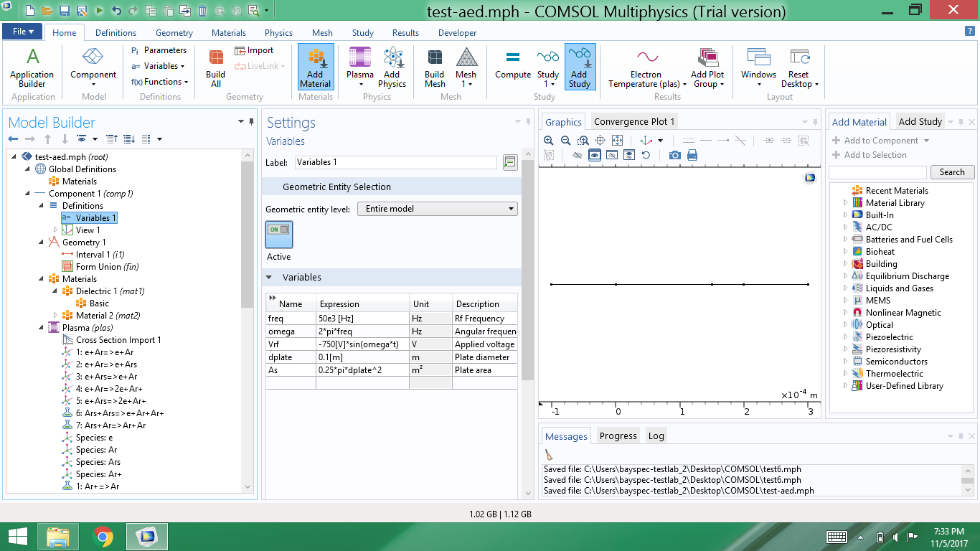Click the Windows Start button
Image resolution: width=980 pixels, height=551 pixels.
(x=17, y=537)
